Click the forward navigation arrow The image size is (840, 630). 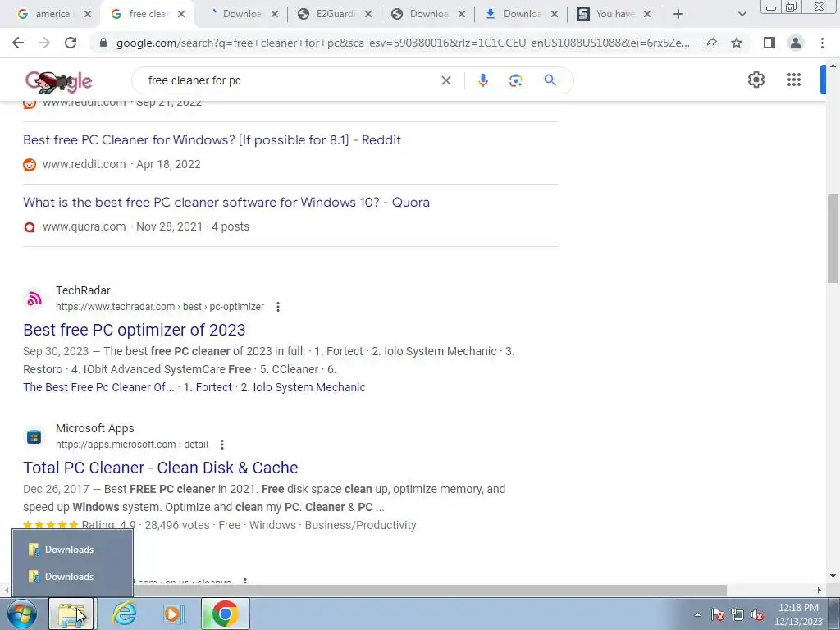44,43
